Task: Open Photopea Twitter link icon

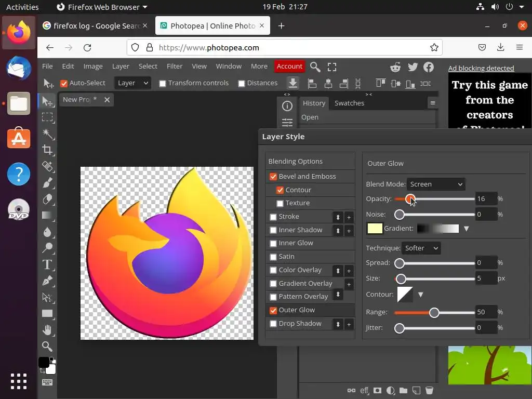Action: click(413, 67)
